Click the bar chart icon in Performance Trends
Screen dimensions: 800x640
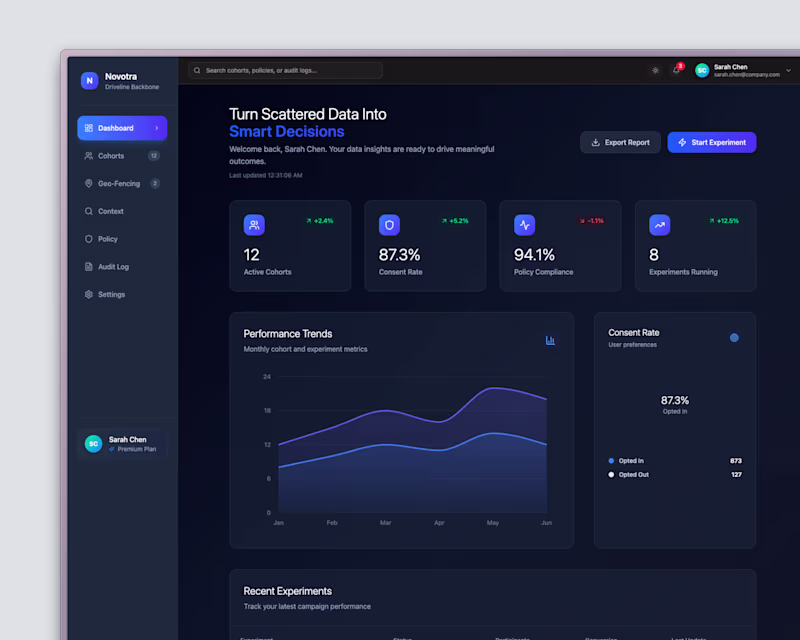click(550, 340)
